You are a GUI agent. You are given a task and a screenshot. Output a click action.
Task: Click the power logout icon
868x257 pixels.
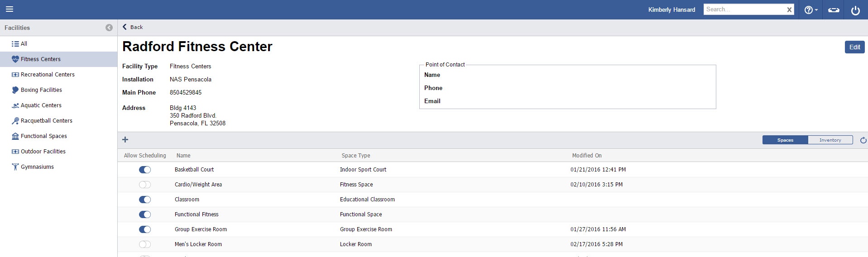[x=855, y=10]
